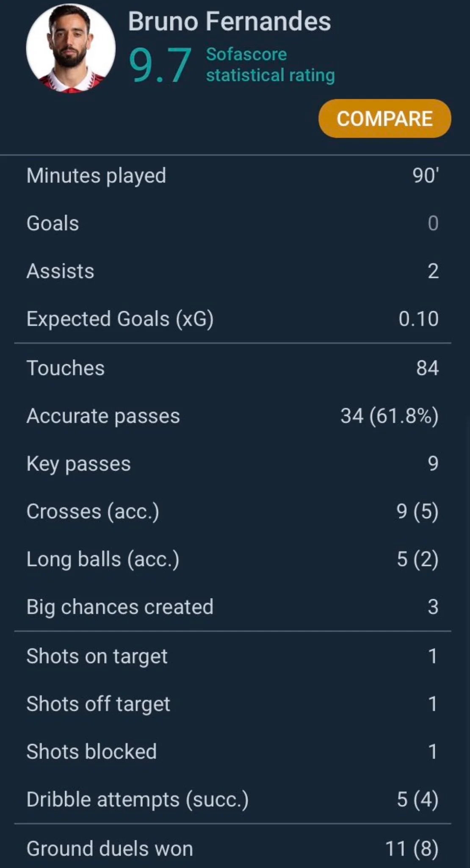Tap the Crosses (acc.) row

(232, 511)
